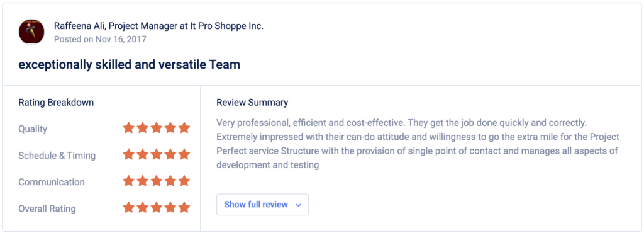Click the Review Summary heading
Screen dimensions: 644x235
coord(252,103)
